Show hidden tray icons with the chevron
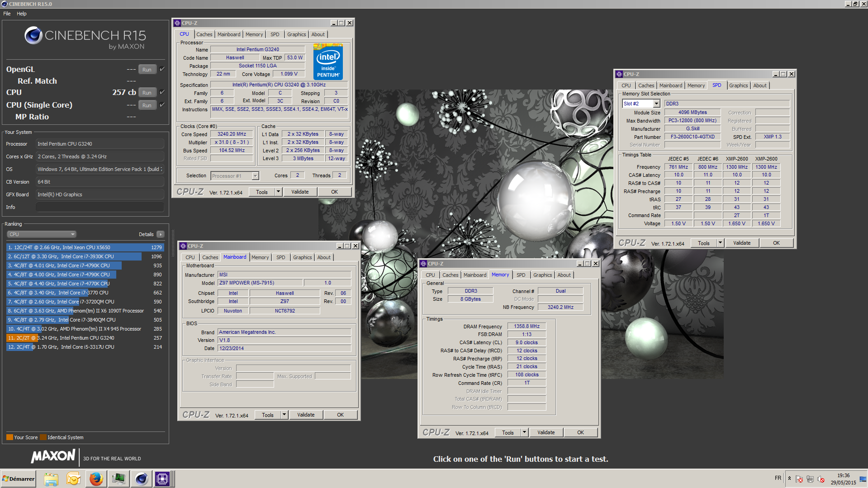Image resolution: width=868 pixels, height=488 pixels. point(789,479)
